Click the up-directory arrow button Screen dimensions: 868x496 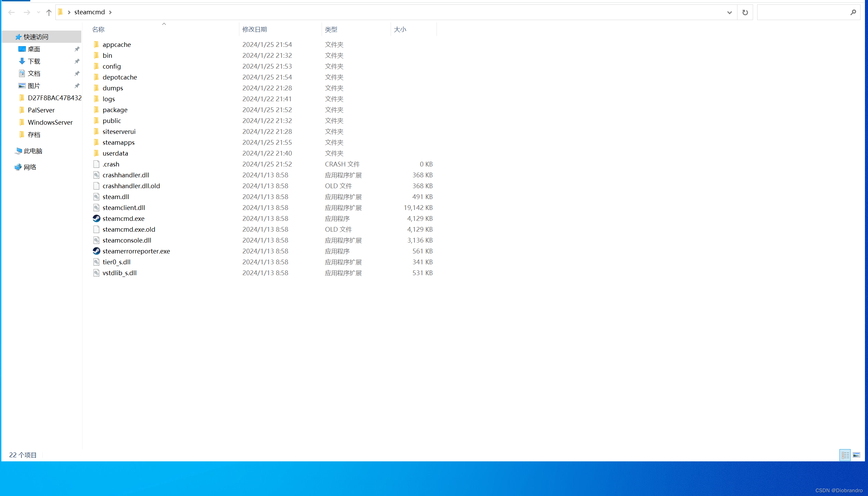(x=49, y=12)
